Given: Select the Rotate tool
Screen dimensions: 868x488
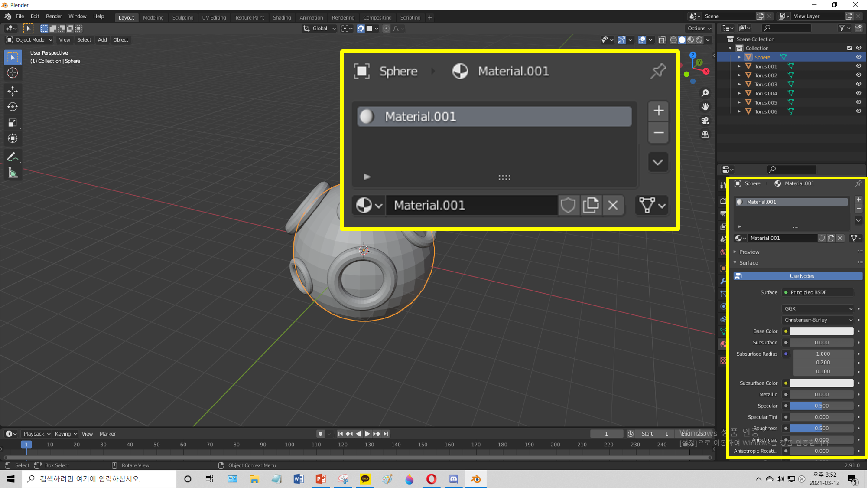Looking at the screenshot, I should [13, 107].
